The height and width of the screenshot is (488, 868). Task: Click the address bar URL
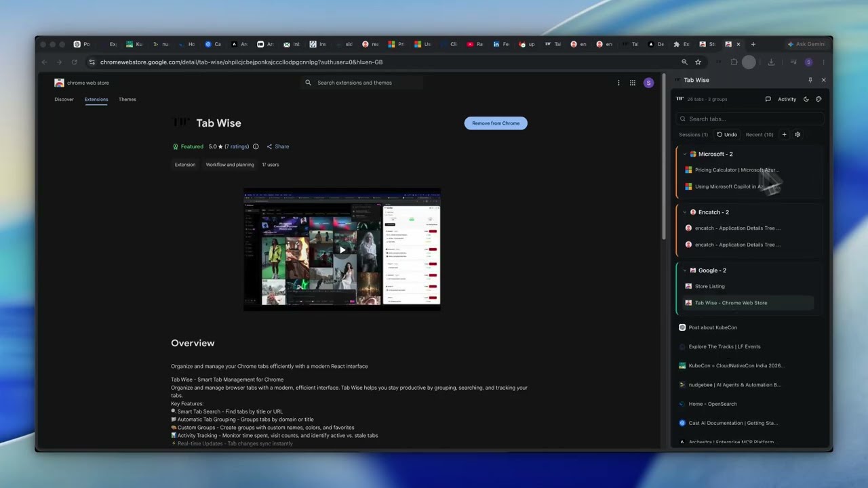[x=241, y=62]
